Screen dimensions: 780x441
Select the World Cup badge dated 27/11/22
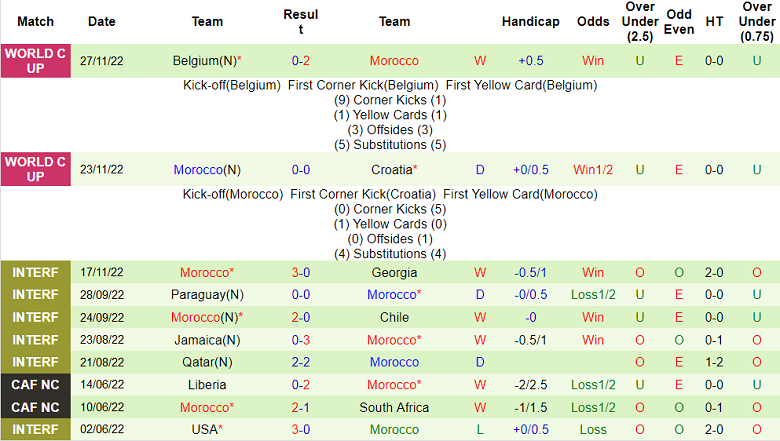click(36, 61)
